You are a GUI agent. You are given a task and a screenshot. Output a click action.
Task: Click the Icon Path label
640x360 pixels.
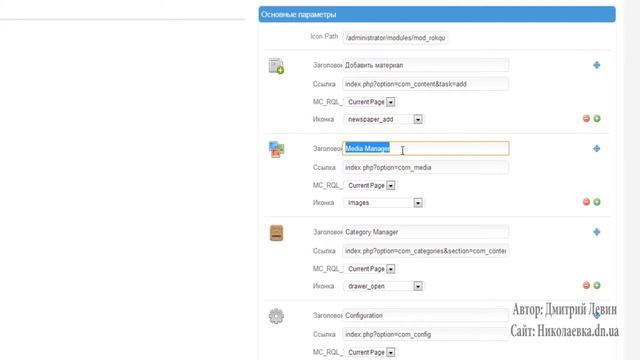tap(324, 36)
